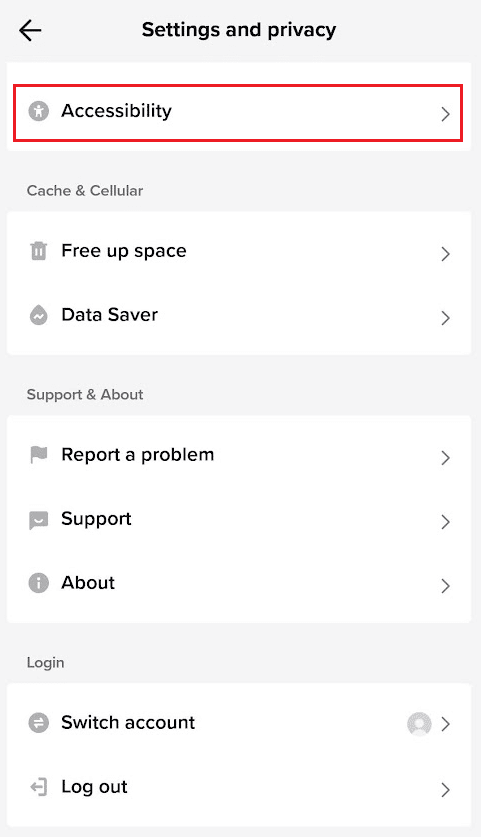Select the Switch account option
481x837 pixels.
coord(239,723)
